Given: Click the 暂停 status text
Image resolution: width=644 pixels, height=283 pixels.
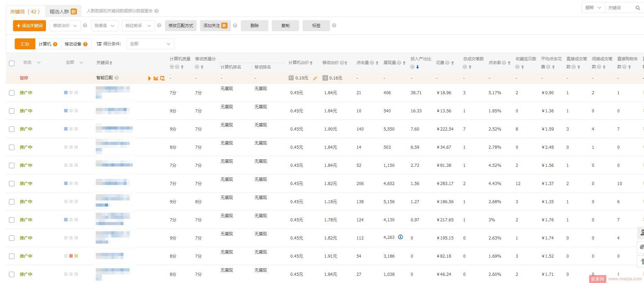Looking at the screenshot, I should (24, 78).
